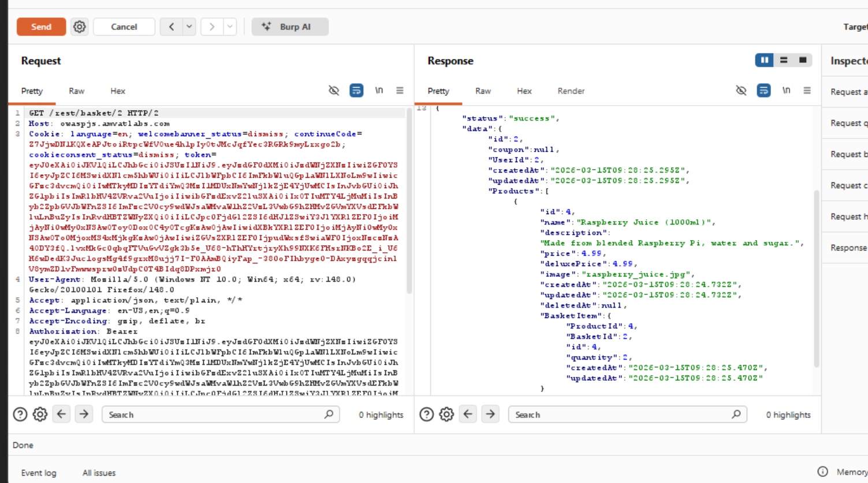This screenshot has height=483, width=868.
Task: Open the Request panel options menu
Action: (400, 91)
